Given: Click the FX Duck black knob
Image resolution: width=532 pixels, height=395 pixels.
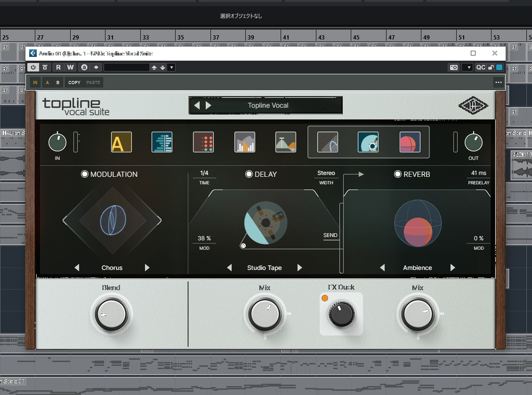Looking at the screenshot, I should [341, 314].
